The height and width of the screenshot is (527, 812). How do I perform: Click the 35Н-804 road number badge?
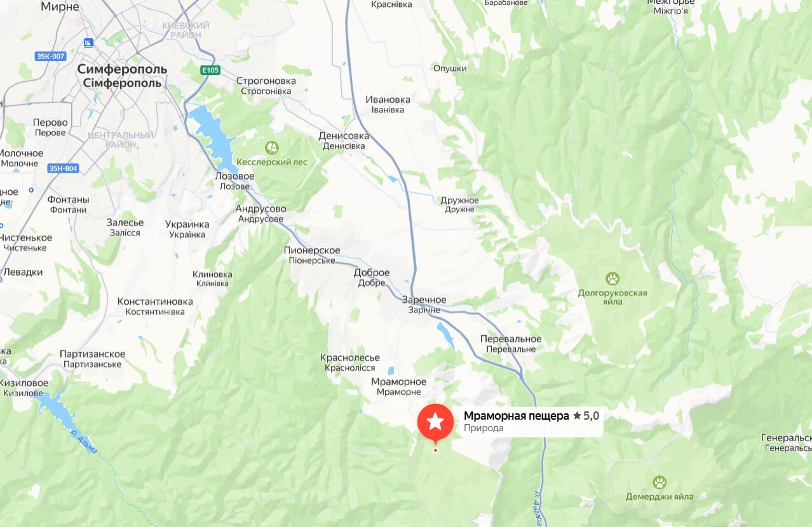[64, 168]
